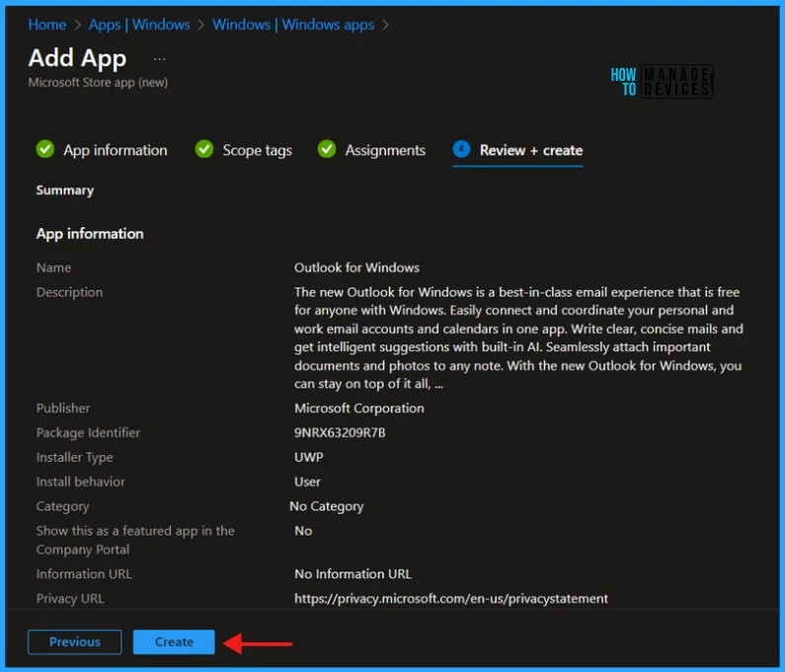Click the Description field label
This screenshot has width=785, height=672.
[x=69, y=292]
